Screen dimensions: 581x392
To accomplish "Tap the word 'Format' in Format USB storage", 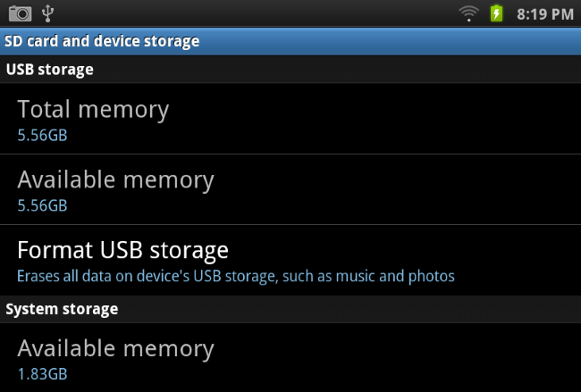I will pos(55,249).
